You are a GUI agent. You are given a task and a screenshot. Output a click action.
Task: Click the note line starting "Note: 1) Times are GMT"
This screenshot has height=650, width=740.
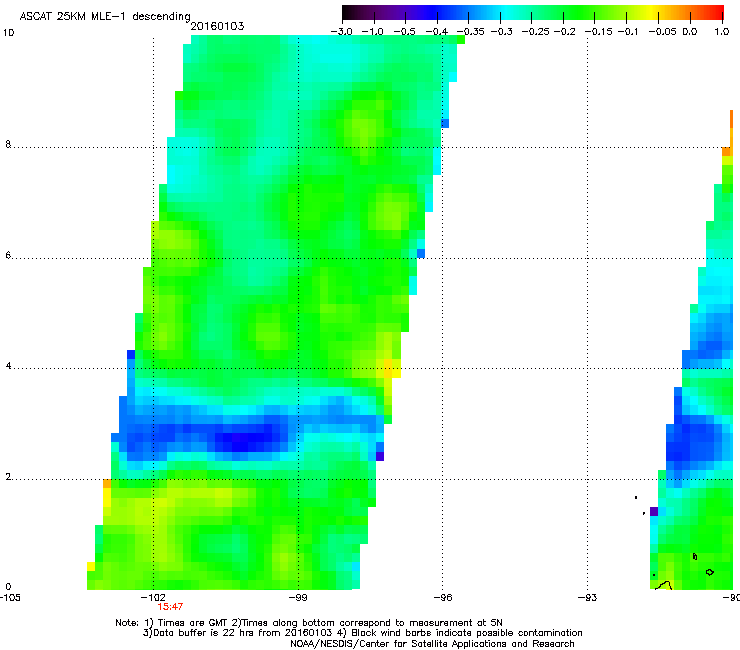point(309,623)
